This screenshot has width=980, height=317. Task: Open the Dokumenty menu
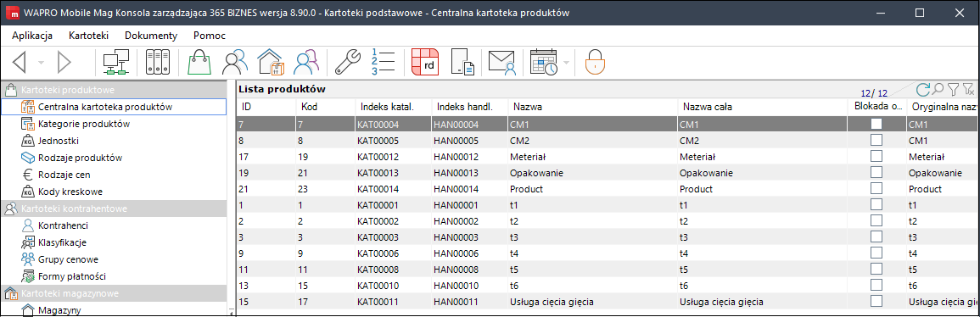point(151,36)
